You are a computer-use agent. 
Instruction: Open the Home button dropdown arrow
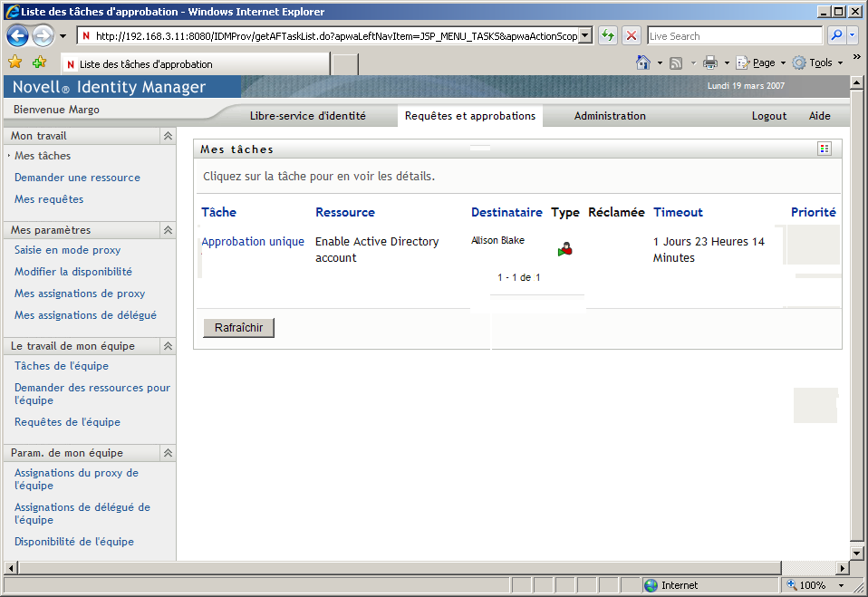[x=660, y=63]
